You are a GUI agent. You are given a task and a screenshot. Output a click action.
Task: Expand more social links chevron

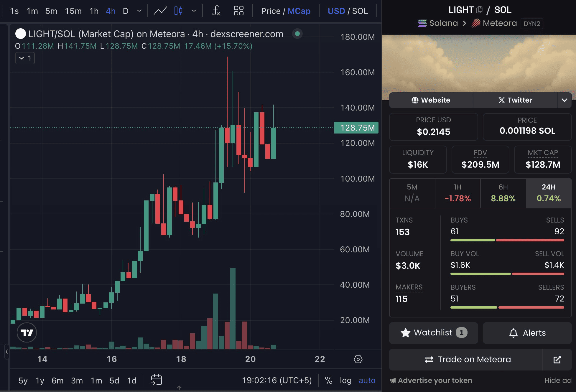click(x=564, y=100)
